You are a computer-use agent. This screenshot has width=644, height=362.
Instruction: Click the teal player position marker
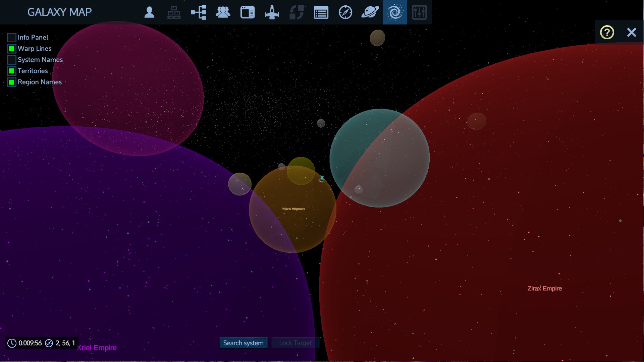322,179
